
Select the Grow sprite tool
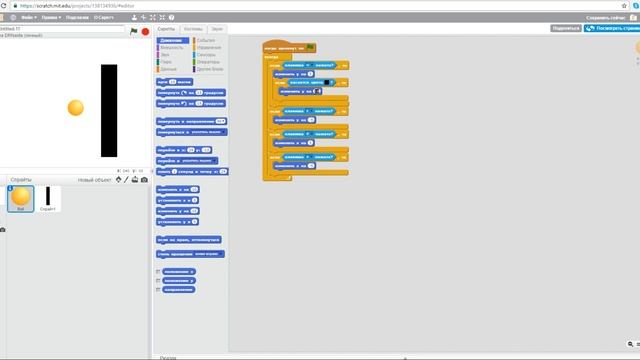153,18
